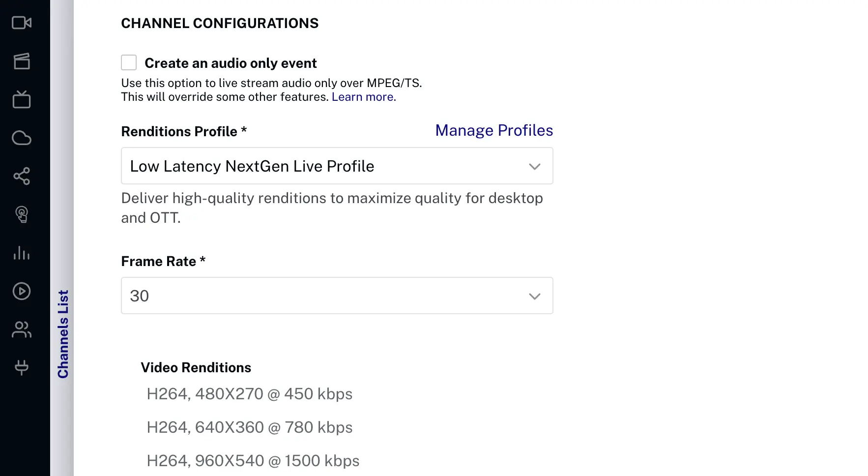Viewport: 868px width, 476px height.
Task: View the analytics bar-chart icon
Action: (x=22, y=253)
